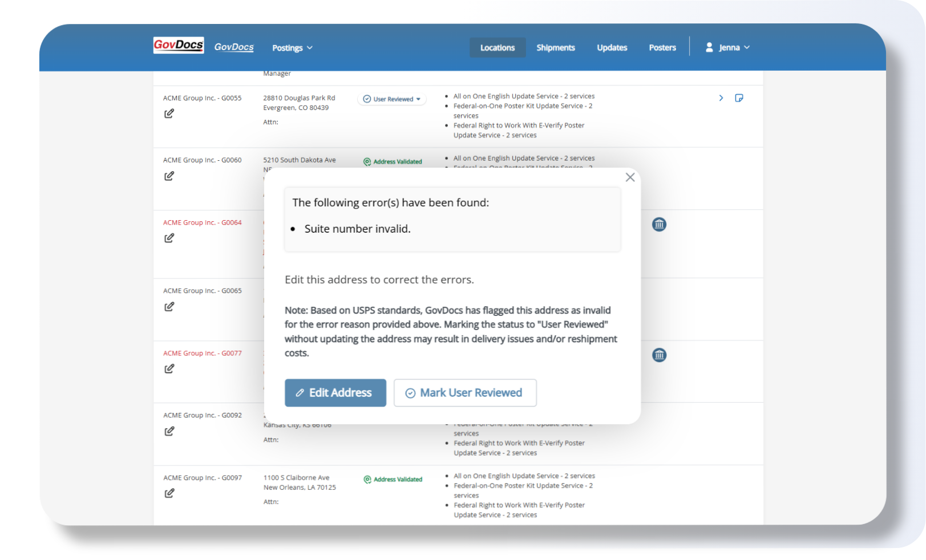Click the GovDocs logo image

[179, 46]
